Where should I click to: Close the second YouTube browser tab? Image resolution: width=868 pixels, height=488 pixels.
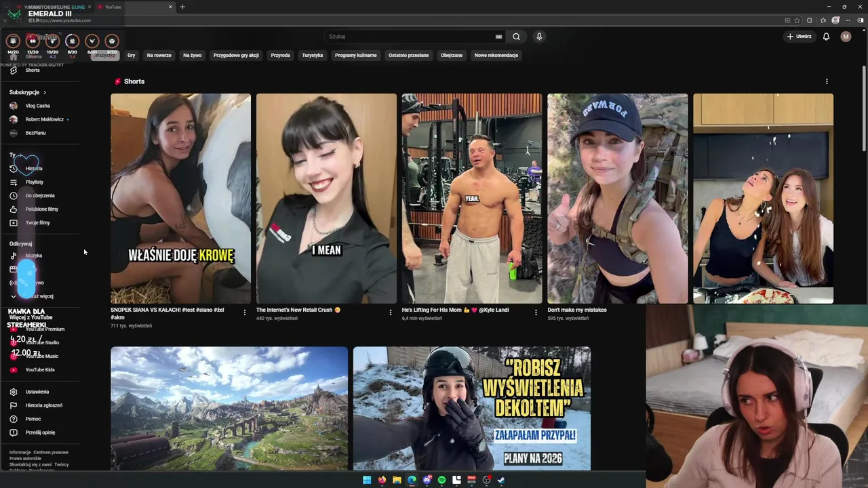click(170, 7)
